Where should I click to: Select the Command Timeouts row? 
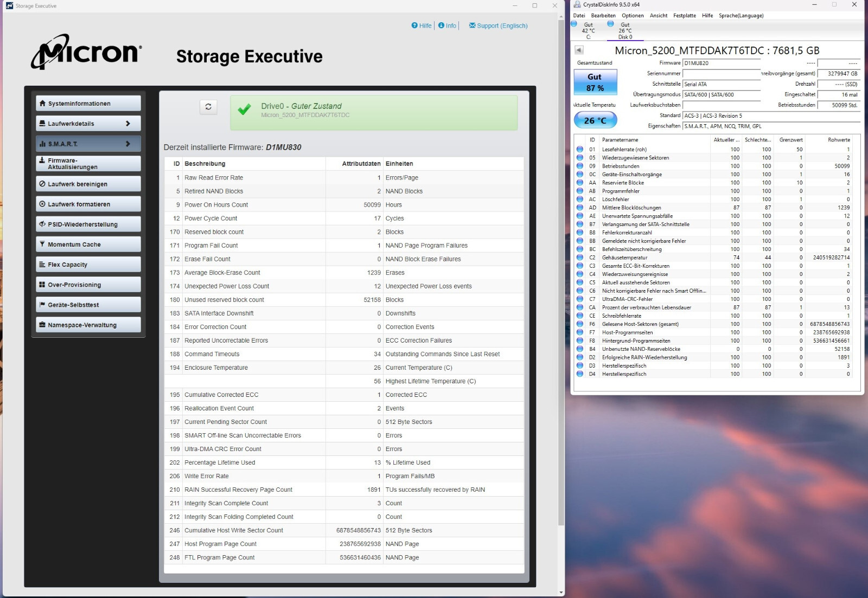click(x=344, y=354)
